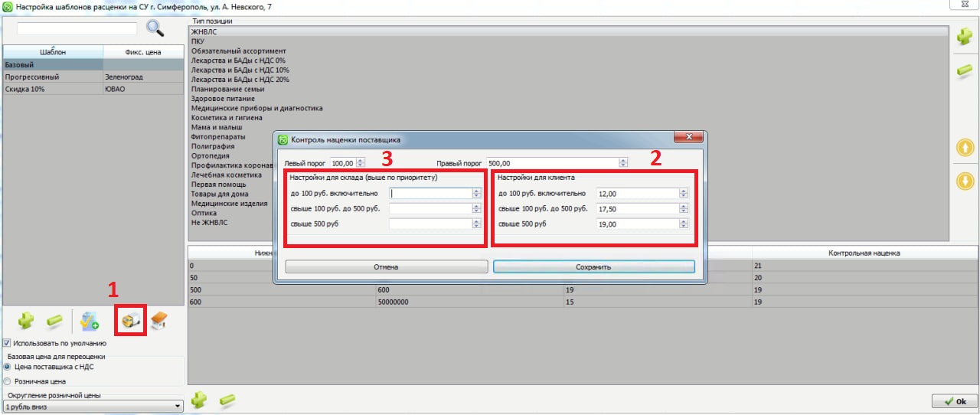The width and height of the screenshot is (980, 415).
Task: Click the 'Правый порог' spinner arrows
Action: [623, 163]
